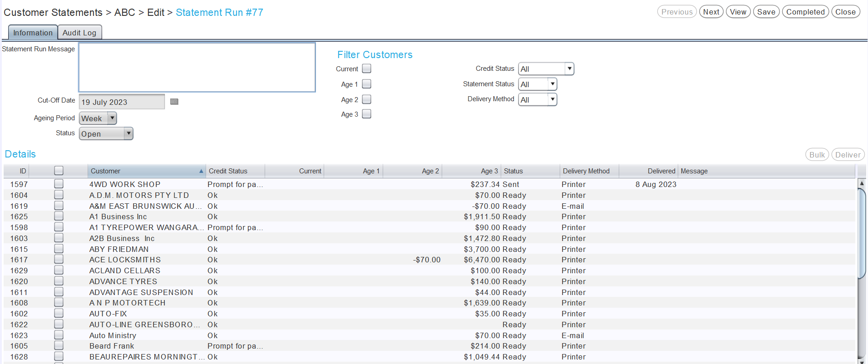The width and height of the screenshot is (868, 364).
Task: Toggle the select-all checkbox in table header
Action: [x=59, y=171]
